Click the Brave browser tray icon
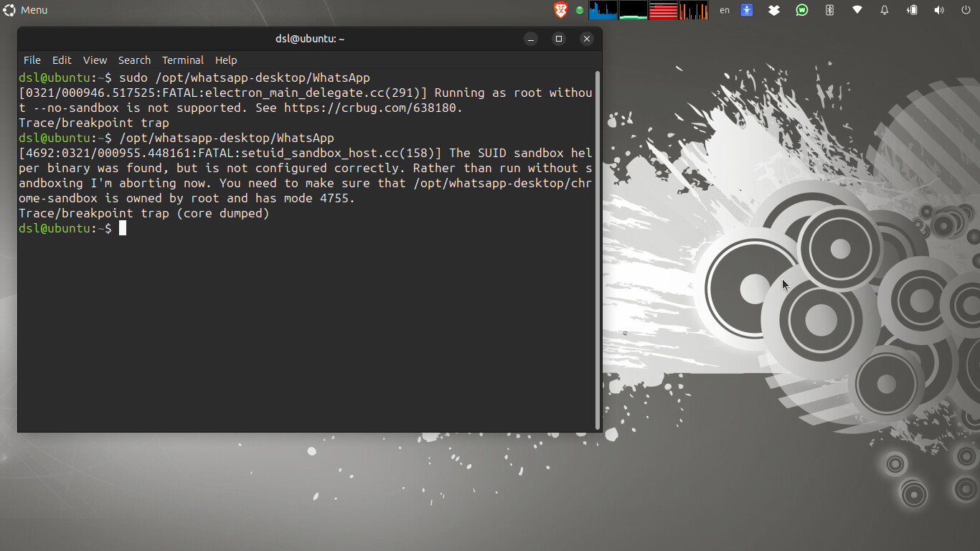The image size is (980, 551). point(561,10)
